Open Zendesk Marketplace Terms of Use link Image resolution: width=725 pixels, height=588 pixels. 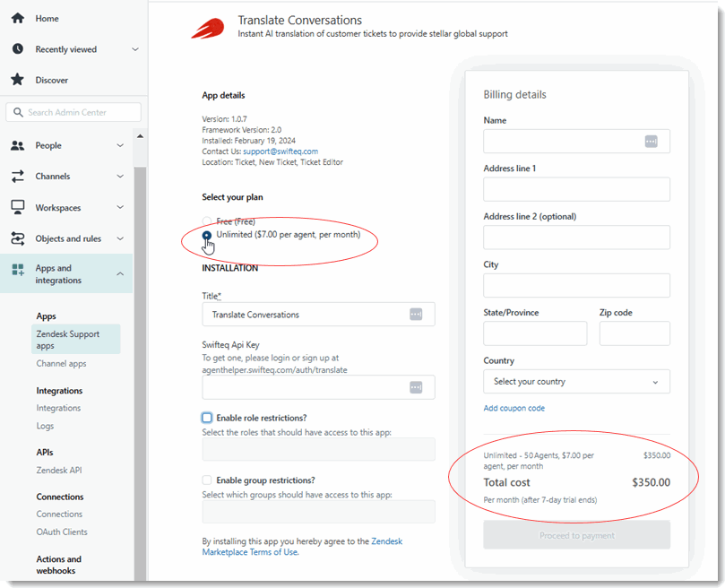click(x=302, y=547)
